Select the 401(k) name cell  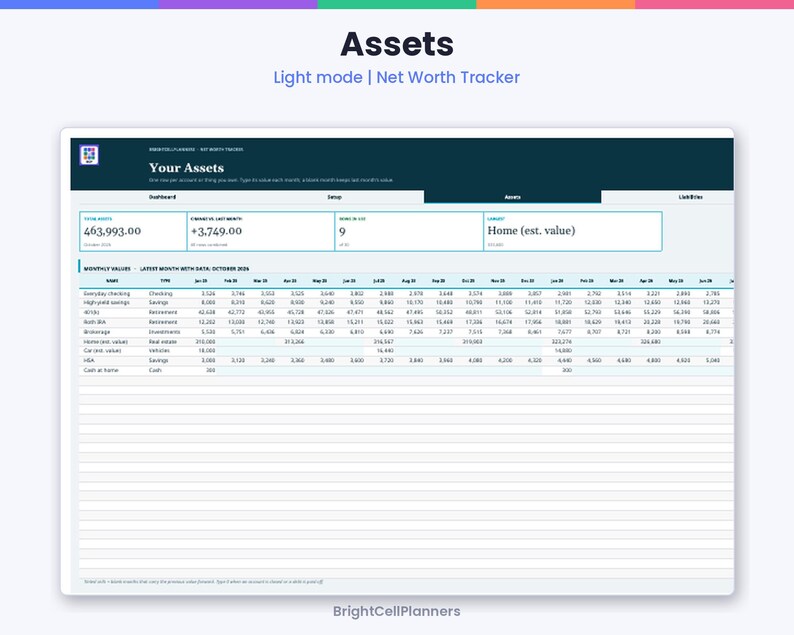92,312
